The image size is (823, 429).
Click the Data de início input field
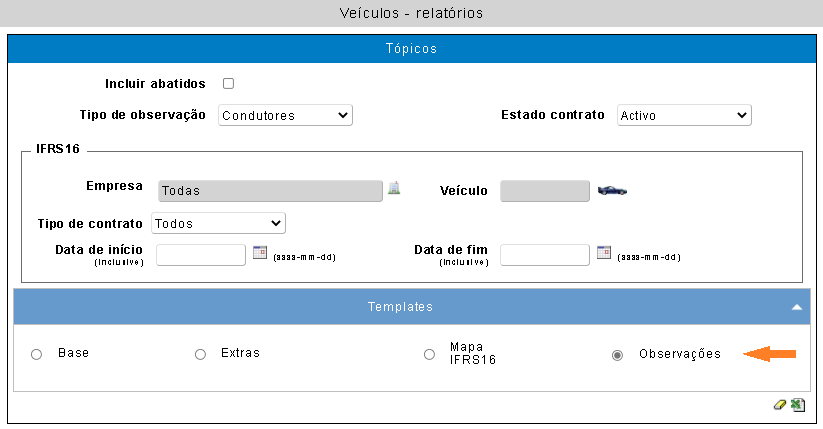tap(201, 255)
